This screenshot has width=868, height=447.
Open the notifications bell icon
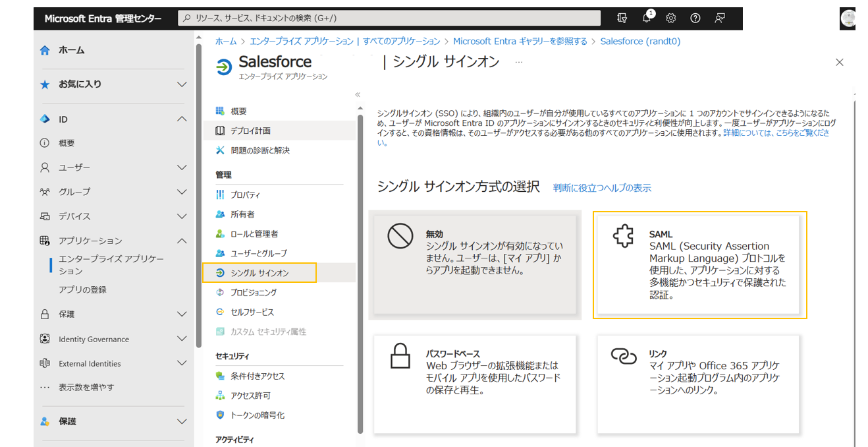[647, 18]
